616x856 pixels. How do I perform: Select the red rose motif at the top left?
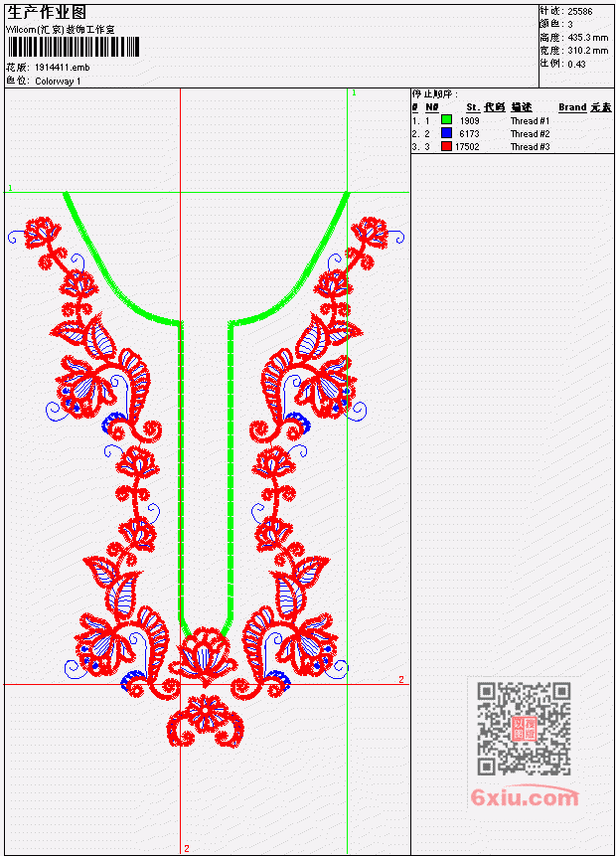42,232
